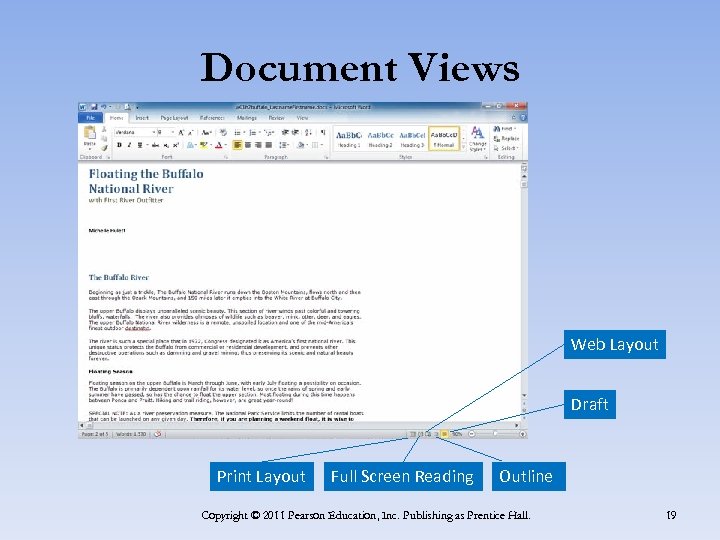This screenshot has height=540, width=720.
Task: Click the Sort icon in Paragraph group
Action: click(x=309, y=132)
